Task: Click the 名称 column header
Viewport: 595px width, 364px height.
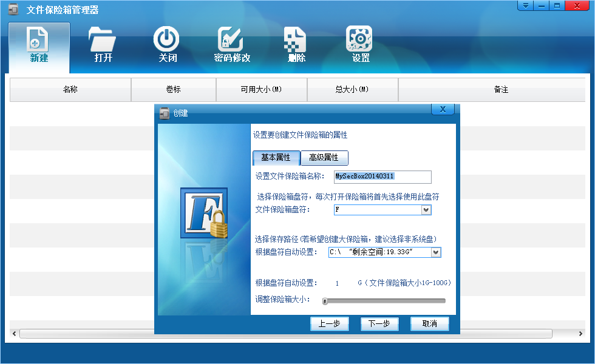Action: [70, 90]
